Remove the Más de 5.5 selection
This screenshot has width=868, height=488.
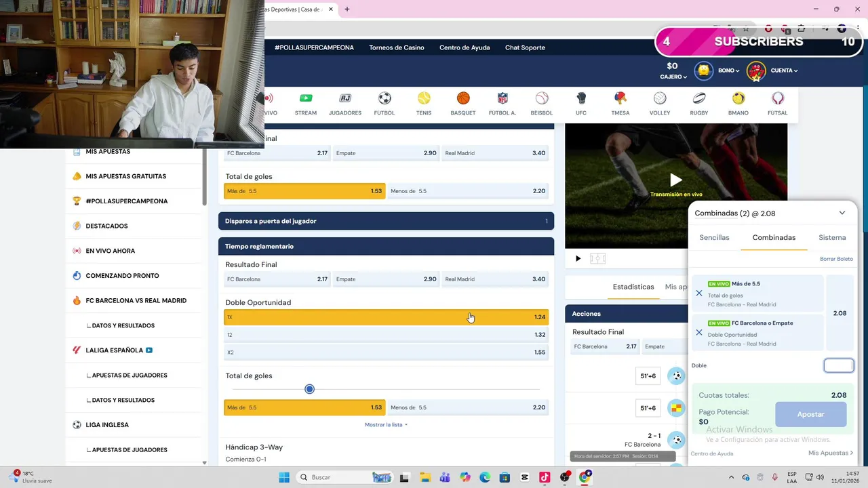click(699, 293)
